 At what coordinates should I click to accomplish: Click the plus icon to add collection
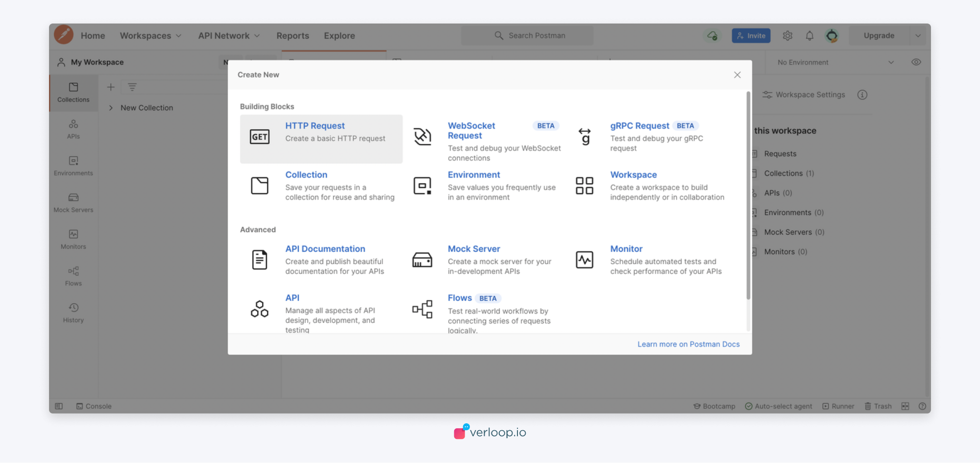coord(111,87)
